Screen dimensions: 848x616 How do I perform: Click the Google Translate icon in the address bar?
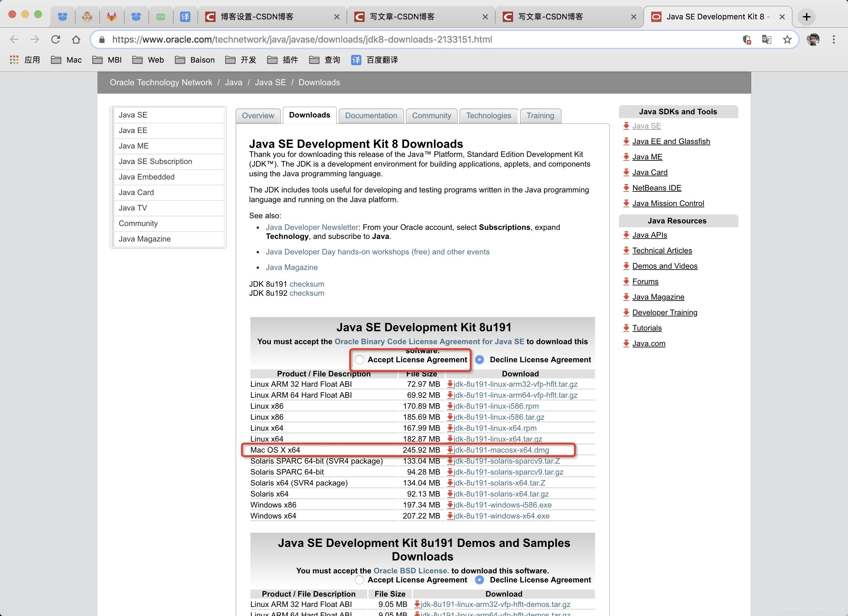(x=766, y=39)
